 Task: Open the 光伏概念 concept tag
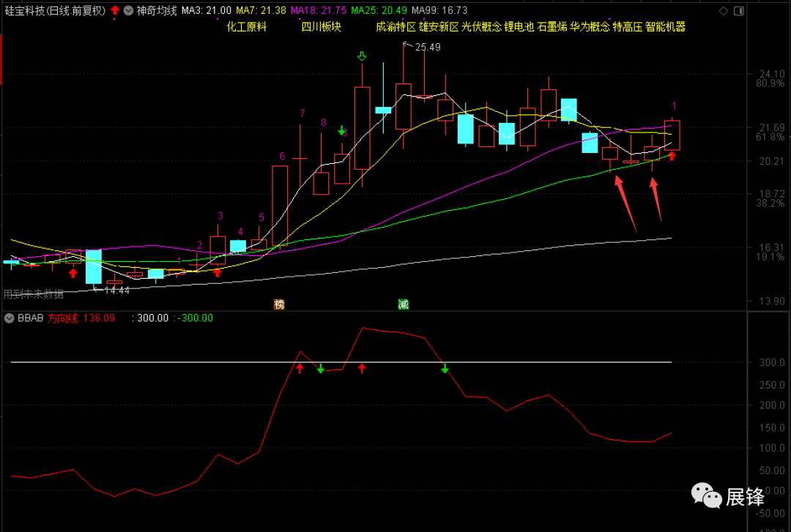click(x=482, y=27)
